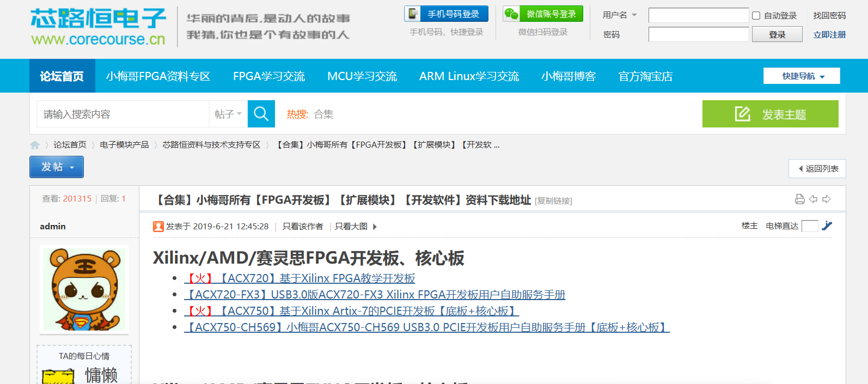Open the 小梅哥FPGA资料专区 nav tab

(158, 76)
